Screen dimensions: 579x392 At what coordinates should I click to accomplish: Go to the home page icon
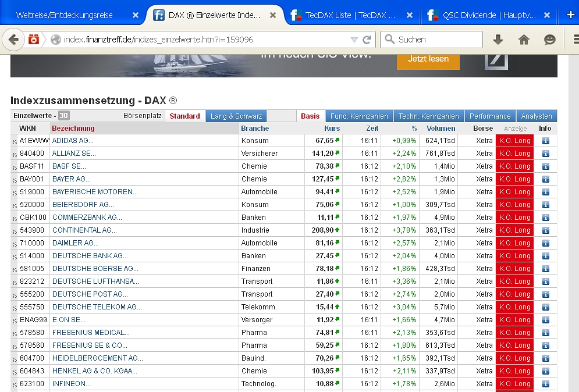pos(524,39)
